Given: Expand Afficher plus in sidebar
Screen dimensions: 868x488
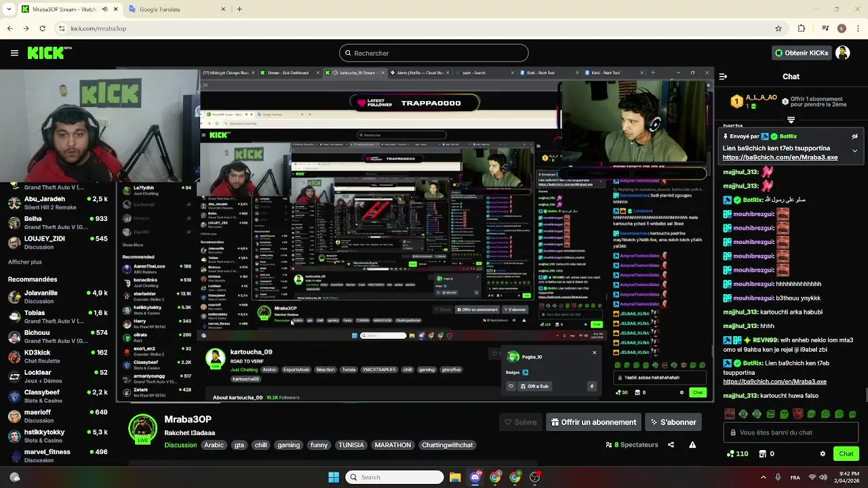Looking at the screenshot, I should pos(25,262).
